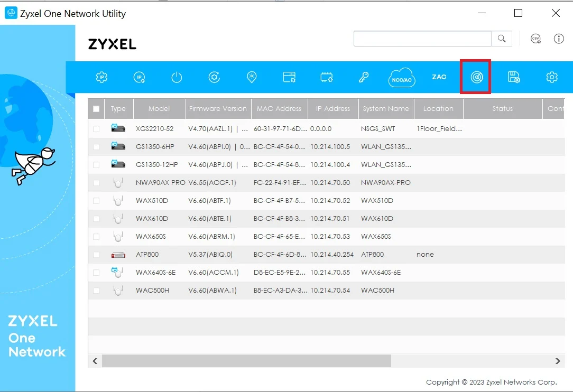573x392 pixels.
Task: Click the Change Password key icon
Action: [364, 77]
